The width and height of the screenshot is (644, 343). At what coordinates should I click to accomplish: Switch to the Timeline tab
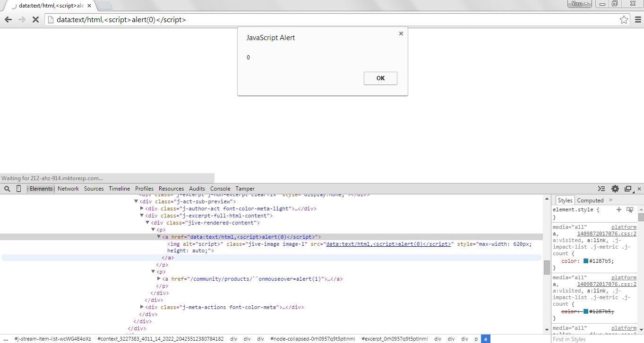[x=119, y=189]
